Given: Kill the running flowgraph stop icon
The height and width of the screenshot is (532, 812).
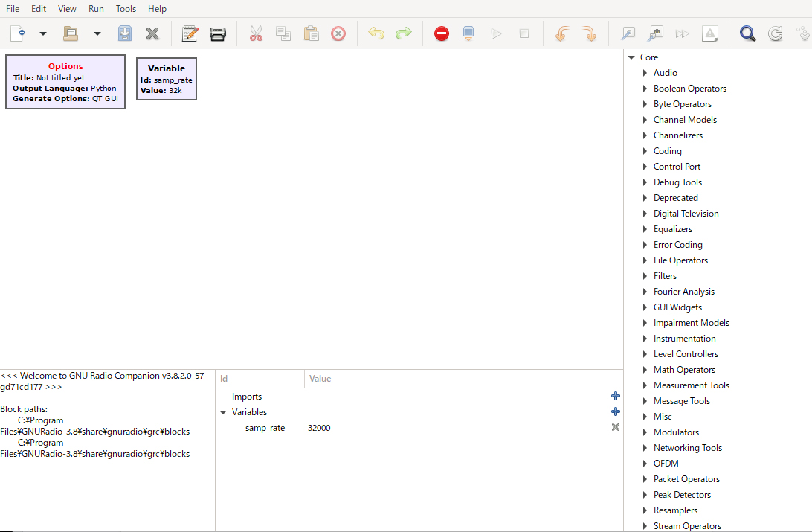Looking at the screenshot, I should (524, 33).
